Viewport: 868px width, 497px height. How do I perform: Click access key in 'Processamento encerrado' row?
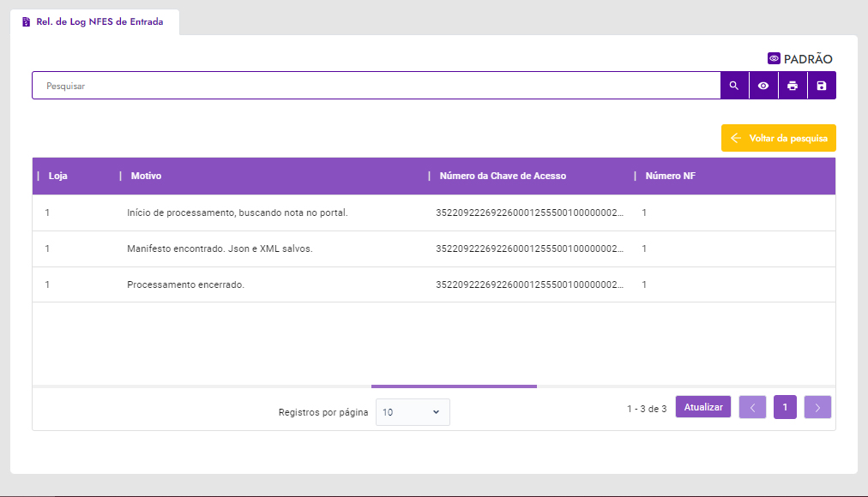[529, 284]
